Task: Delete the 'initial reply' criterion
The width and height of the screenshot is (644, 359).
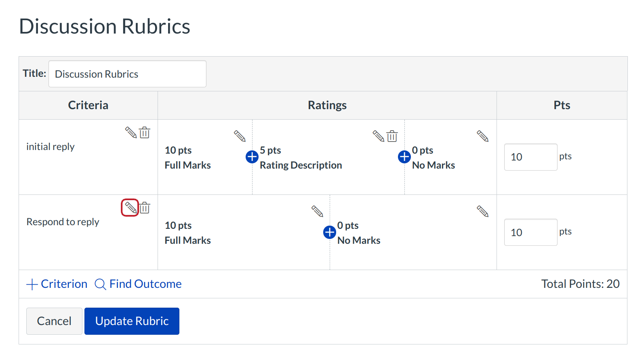Action: point(145,133)
